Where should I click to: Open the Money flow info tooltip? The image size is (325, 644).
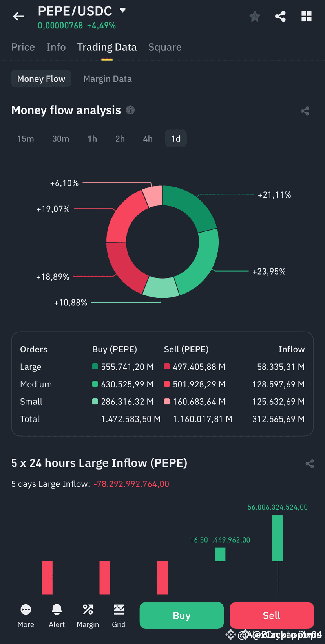pos(130,110)
